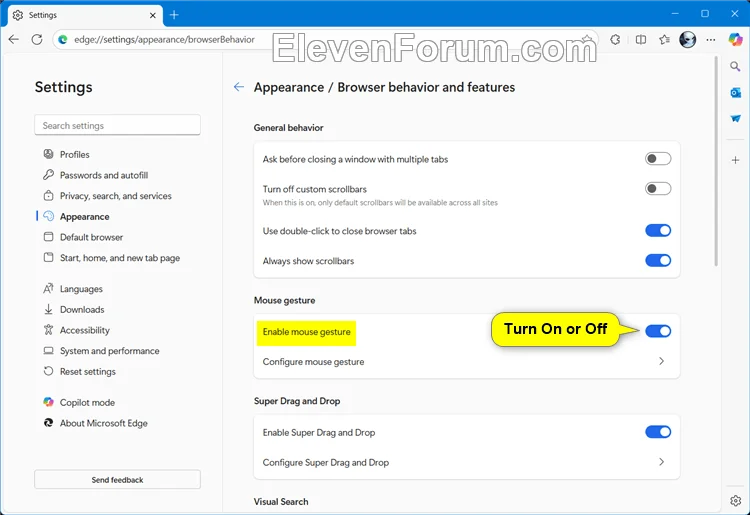Expand Configure Super Drag and Drop chevron

coord(662,462)
